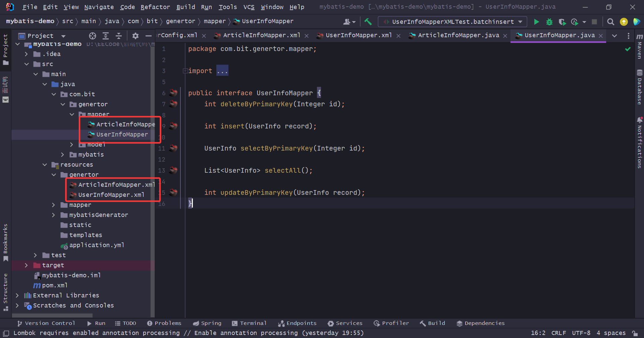Run with coverage icon

562,22
